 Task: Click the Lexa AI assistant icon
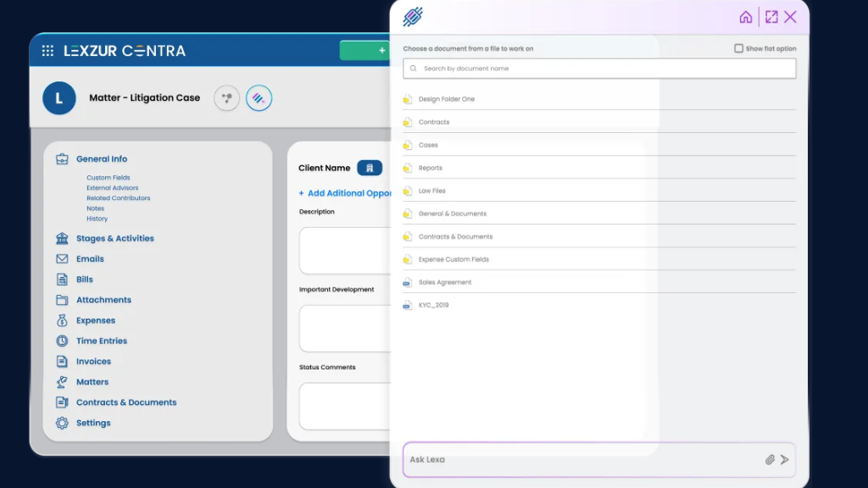tap(259, 98)
